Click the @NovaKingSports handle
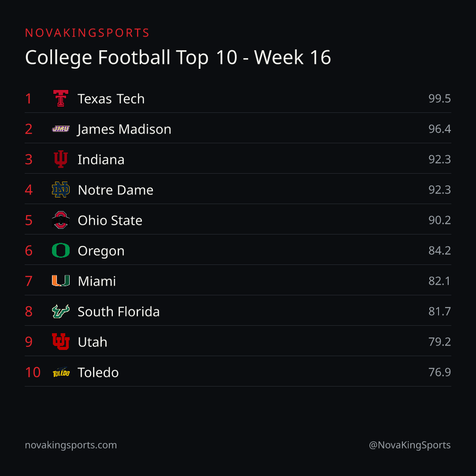This screenshot has width=476, height=476. point(410,445)
